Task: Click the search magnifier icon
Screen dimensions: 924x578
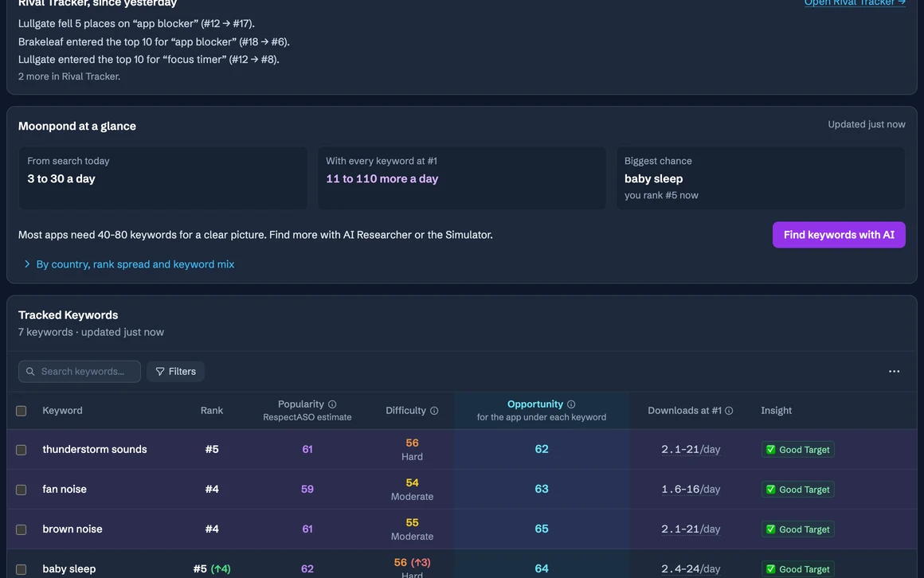Action: click(x=30, y=371)
